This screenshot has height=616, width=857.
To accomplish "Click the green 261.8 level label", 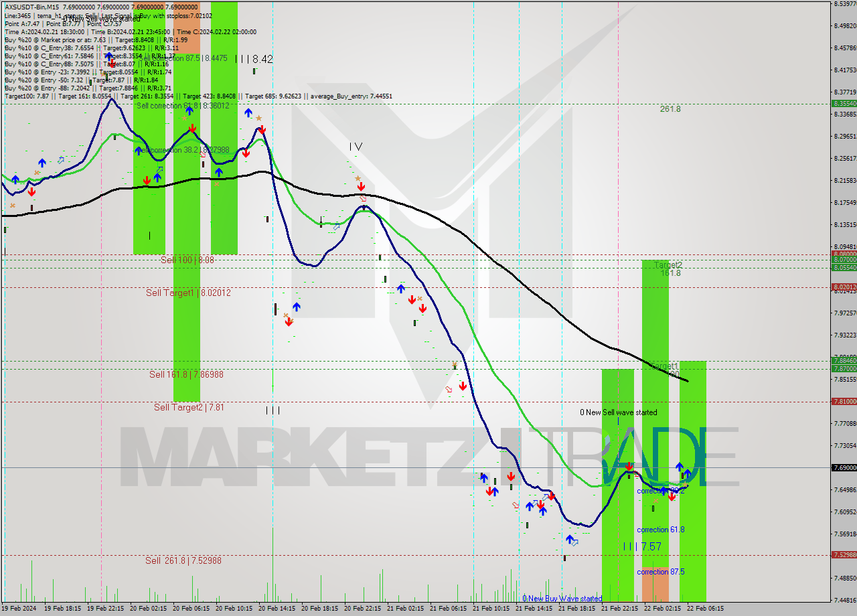I will [x=670, y=108].
